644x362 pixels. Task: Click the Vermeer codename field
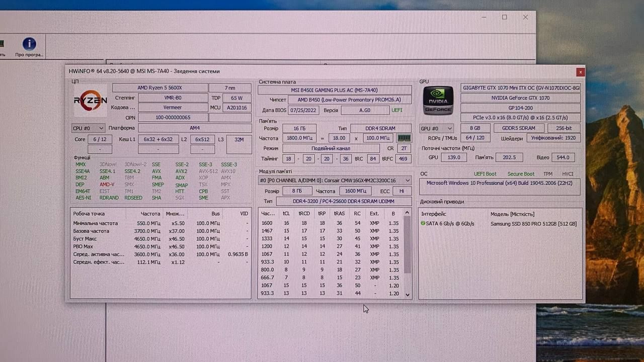pos(173,108)
